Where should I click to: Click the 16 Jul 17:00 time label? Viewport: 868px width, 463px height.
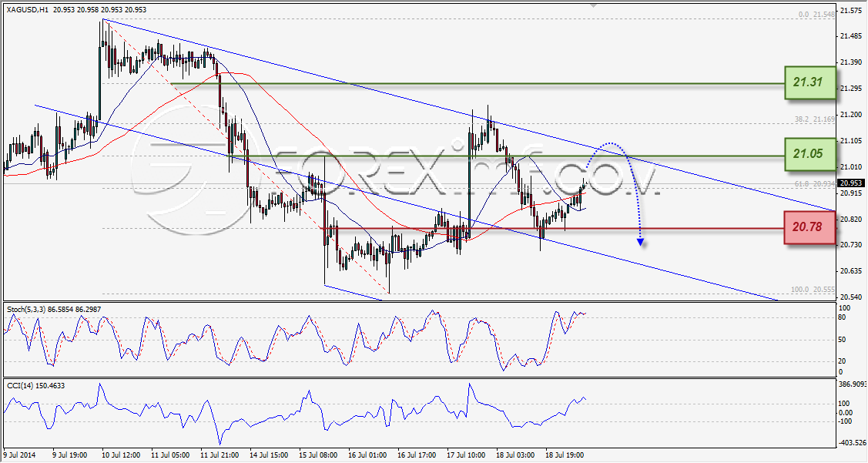417,455
